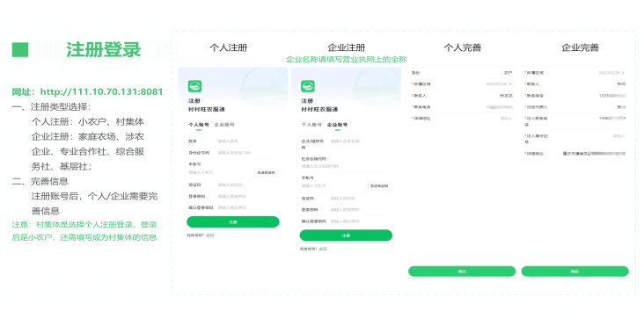Focus the 身份证号码 input field

(x=247, y=153)
